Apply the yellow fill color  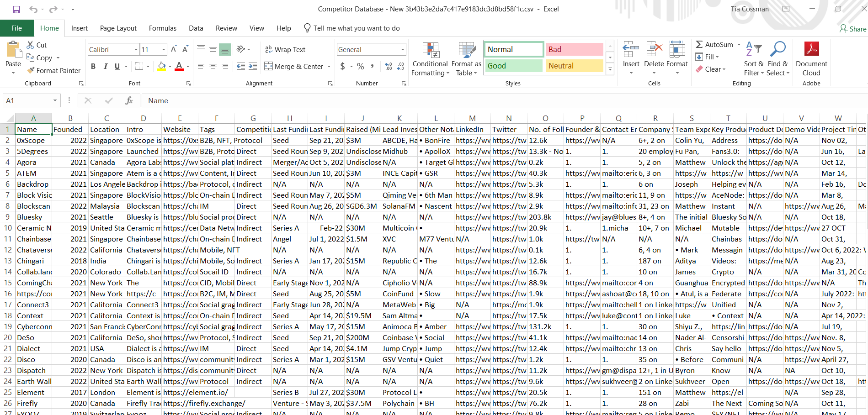pos(161,67)
